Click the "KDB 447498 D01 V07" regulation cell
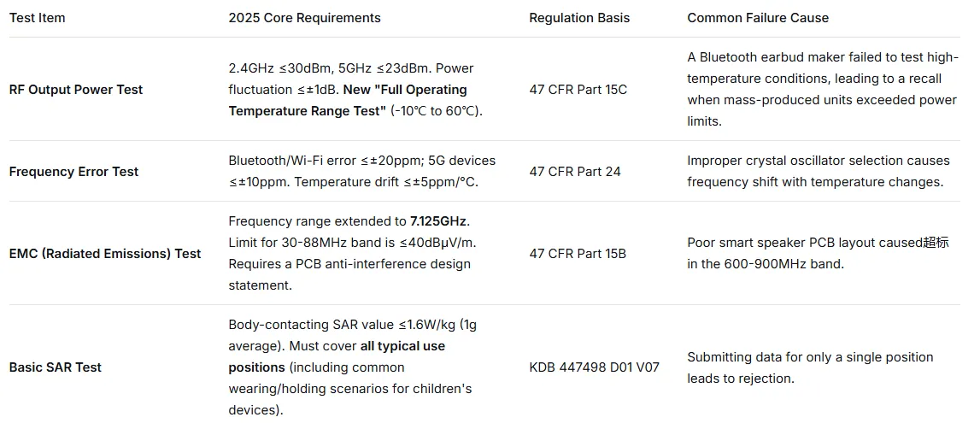Viewport: 980px width, 423px height. tap(594, 367)
